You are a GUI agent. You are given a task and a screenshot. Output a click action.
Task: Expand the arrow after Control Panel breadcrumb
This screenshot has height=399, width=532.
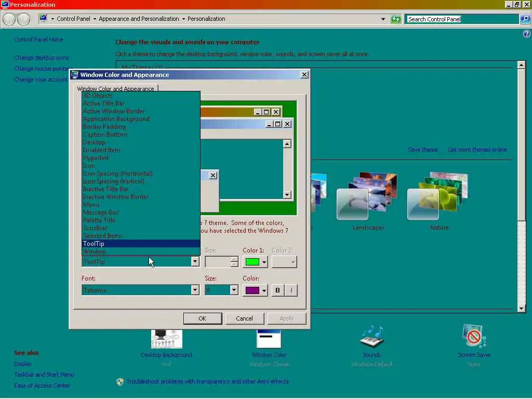tap(95, 19)
